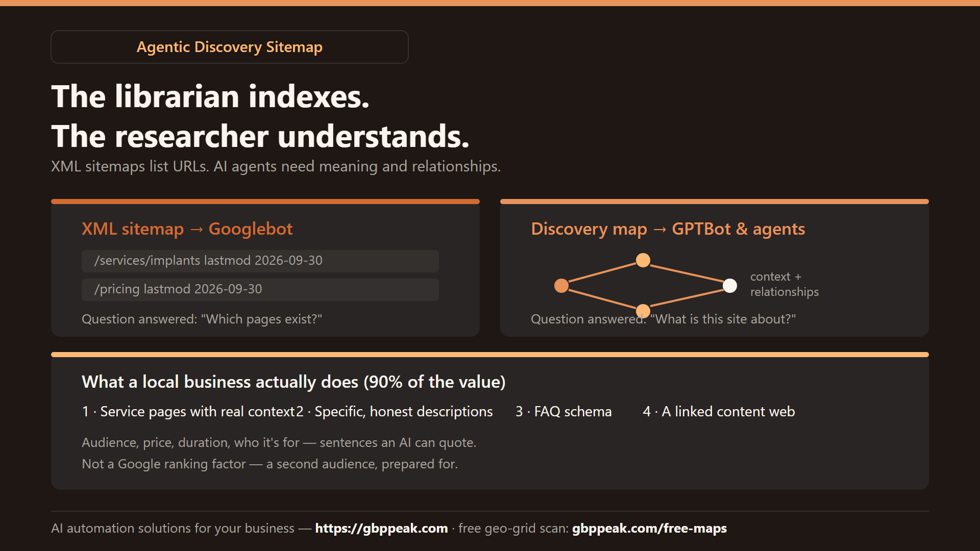Click "AI automation solutions for your business" text

tap(173, 528)
